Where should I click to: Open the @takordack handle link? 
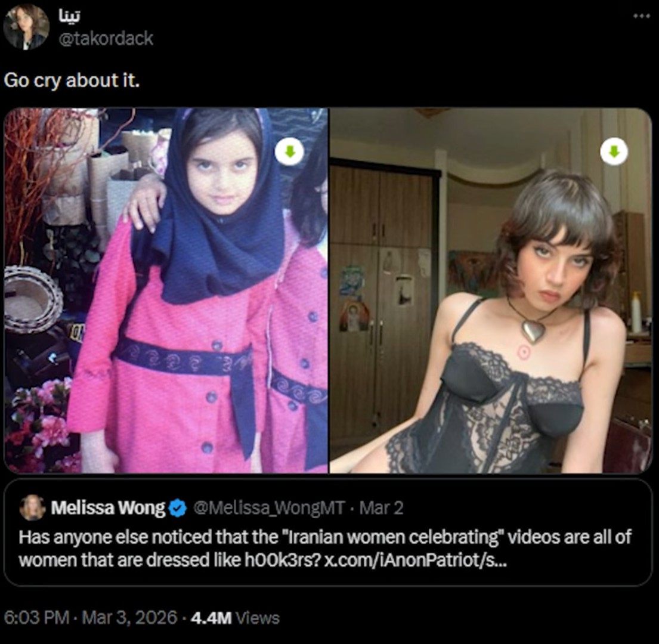[x=106, y=39]
